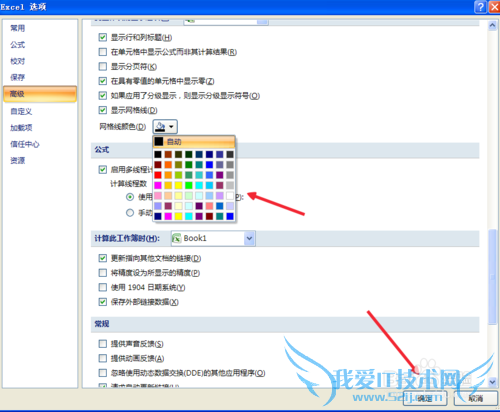500x412 pixels.
Task: Pick the sea green color swatch
Action: click(x=189, y=175)
